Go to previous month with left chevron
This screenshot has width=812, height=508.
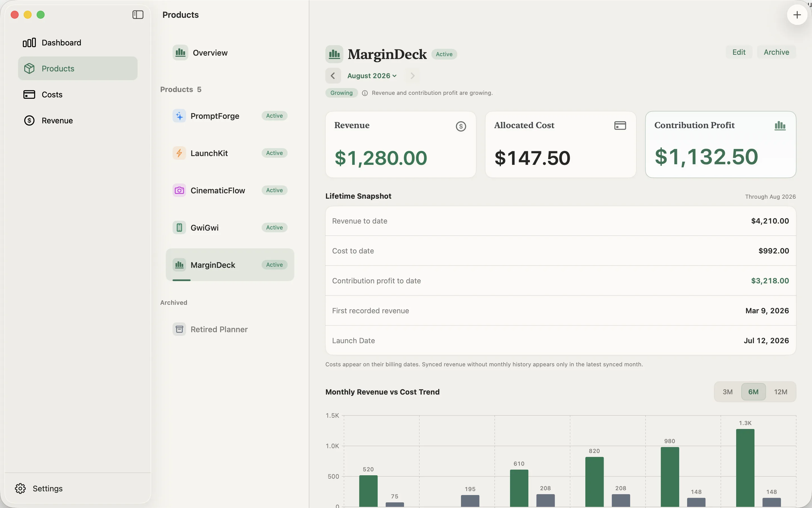333,76
